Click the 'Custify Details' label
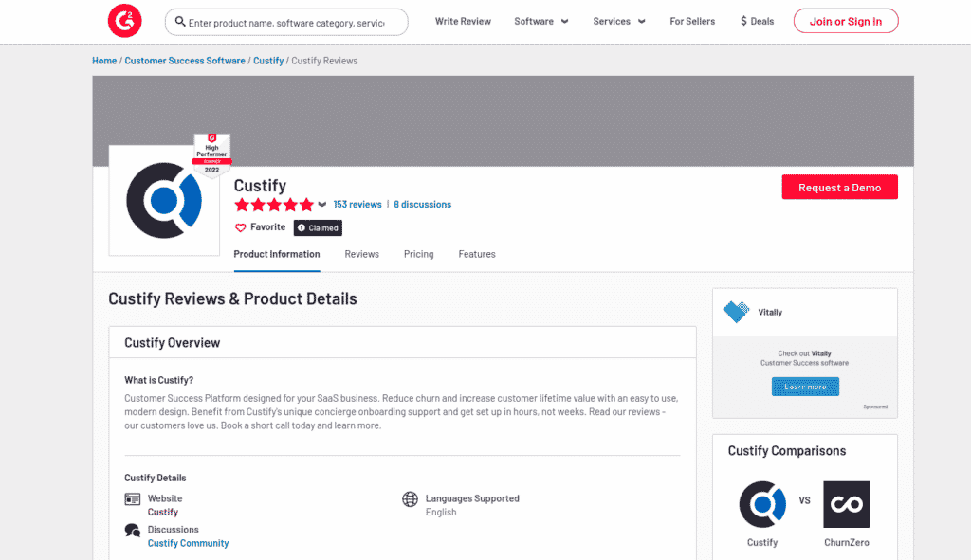The height and width of the screenshot is (560, 971). [156, 478]
